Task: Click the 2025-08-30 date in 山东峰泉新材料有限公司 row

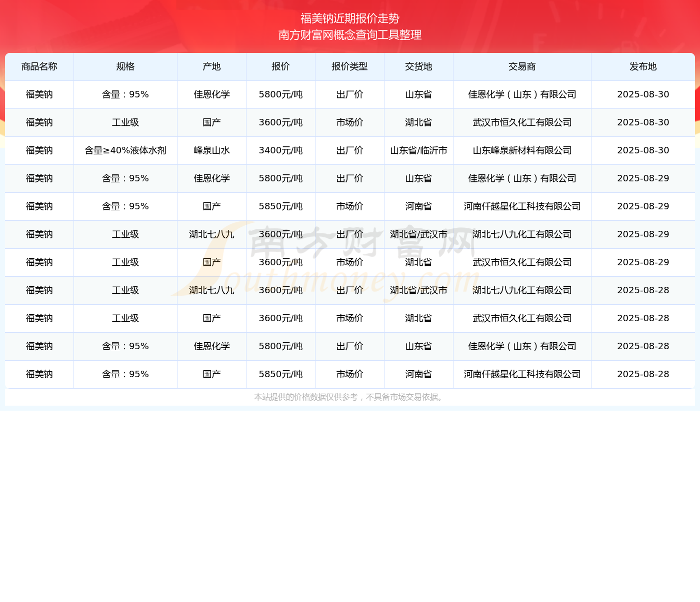Action: click(x=643, y=150)
